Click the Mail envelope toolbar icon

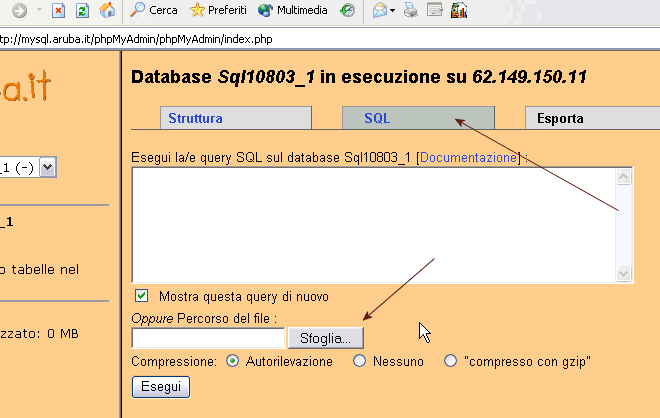click(380, 11)
